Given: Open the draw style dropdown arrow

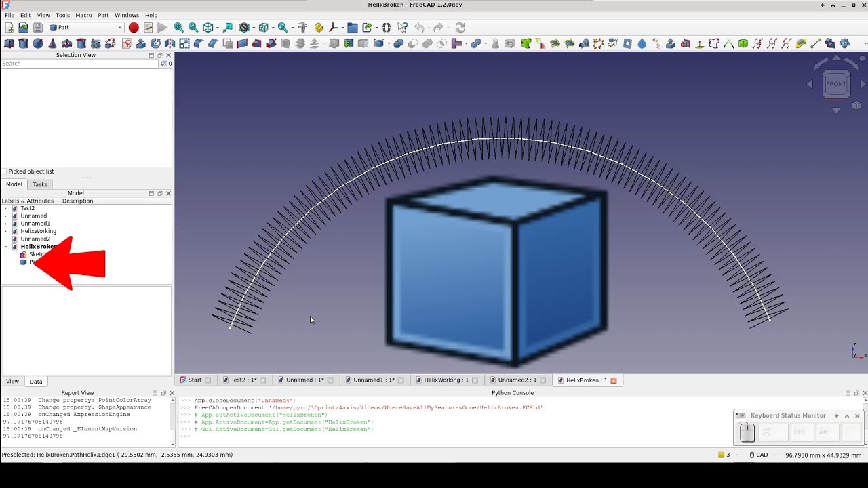Looking at the screenshot, I should tap(252, 28).
